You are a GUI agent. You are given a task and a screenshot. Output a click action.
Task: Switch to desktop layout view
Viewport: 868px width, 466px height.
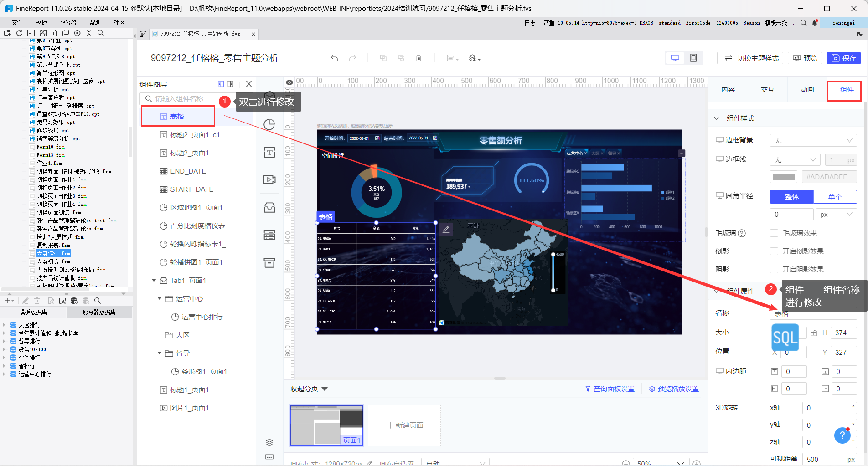pyautogui.click(x=675, y=58)
